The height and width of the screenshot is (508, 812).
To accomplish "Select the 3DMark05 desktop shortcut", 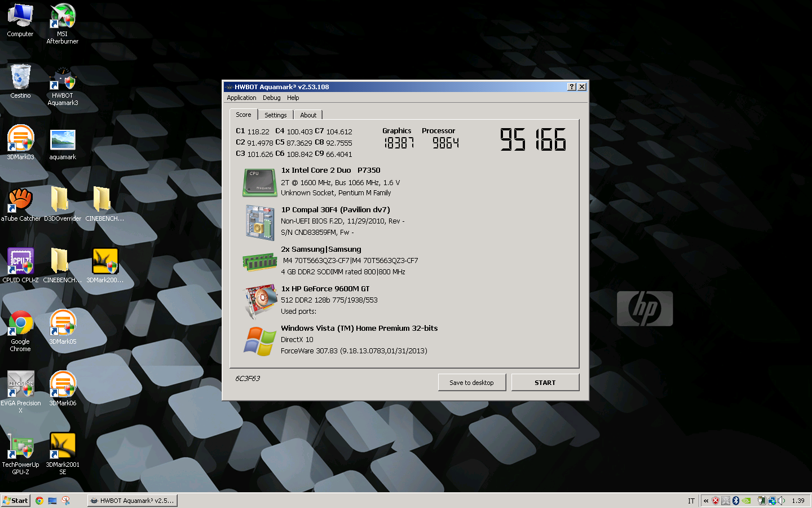I will (x=63, y=327).
